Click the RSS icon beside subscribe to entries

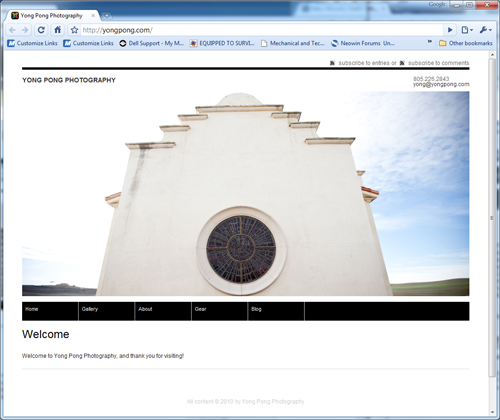pyautogui.click(x=332, y=63)
